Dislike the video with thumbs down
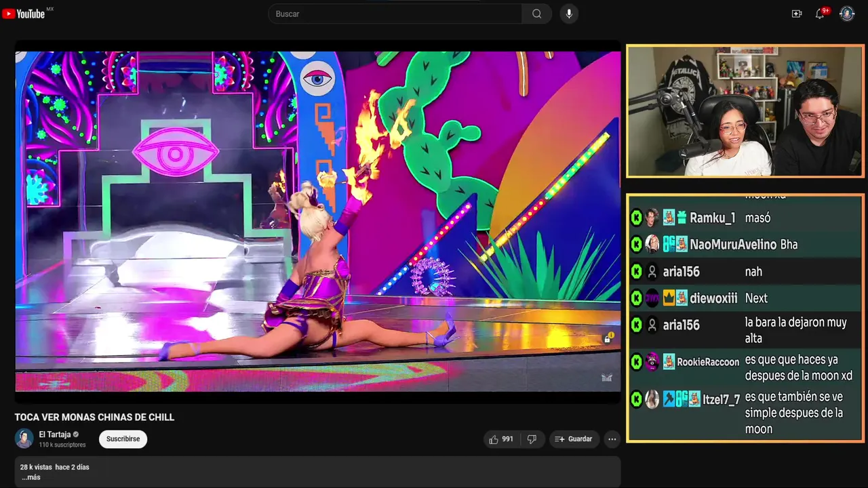Image resolution: width=868 pixels, height=488 pixels. [x=532, y=439]
